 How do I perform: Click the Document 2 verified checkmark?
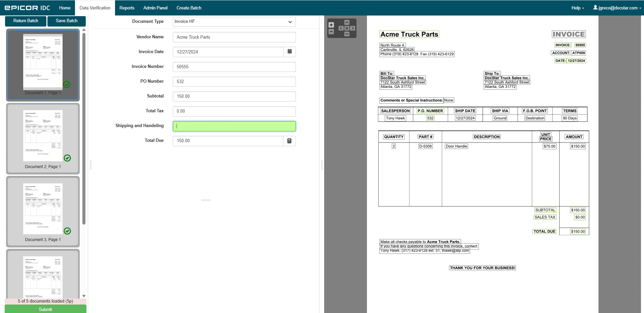[67, 158]
